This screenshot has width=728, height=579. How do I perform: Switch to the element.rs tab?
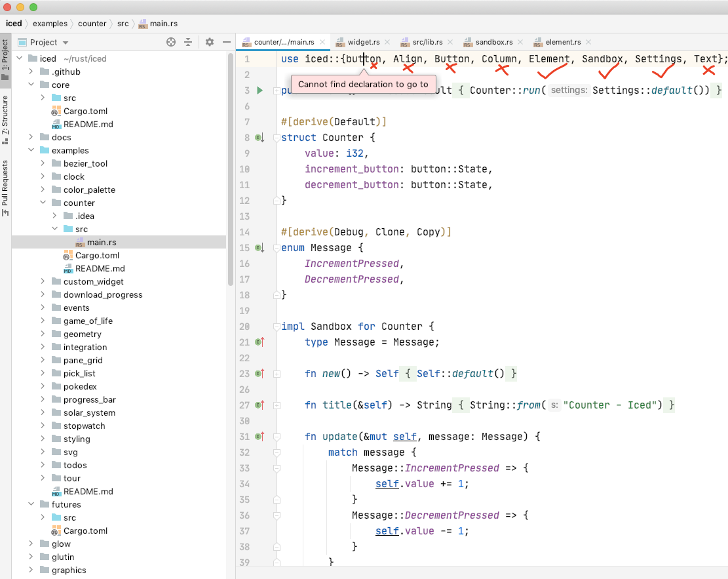pyautogui.click(x=563, y=42)
